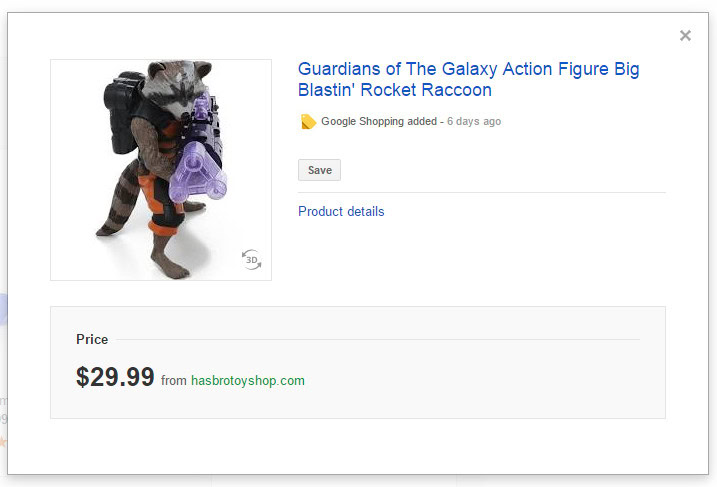Click the Google Shopping source label
717x487 pixels.
(x=362, y=122)
